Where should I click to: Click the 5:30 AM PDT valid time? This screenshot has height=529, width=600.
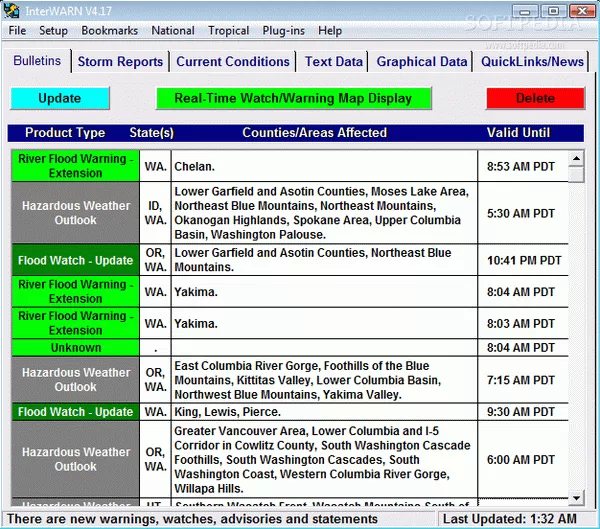[x=521, y=213]
